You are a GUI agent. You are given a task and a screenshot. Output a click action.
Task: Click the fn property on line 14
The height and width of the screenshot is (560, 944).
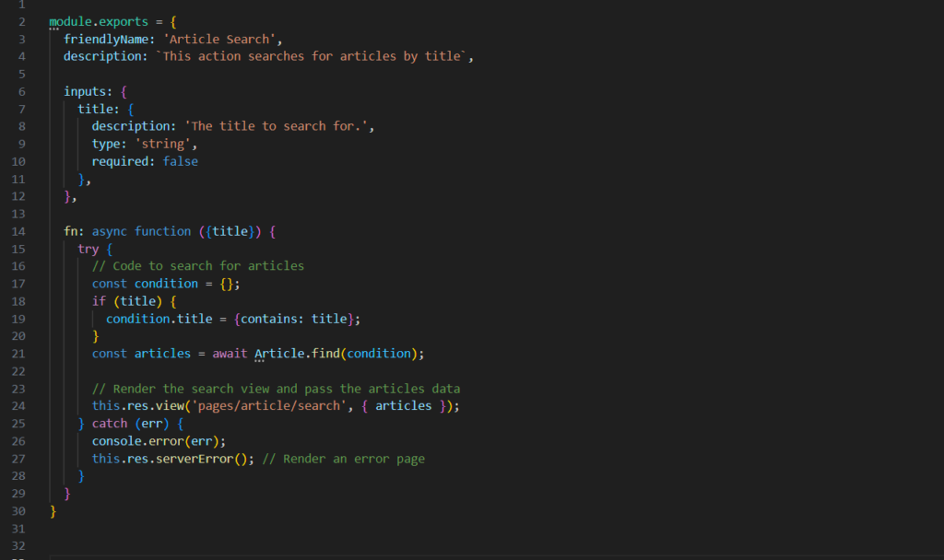pos(70,230)
